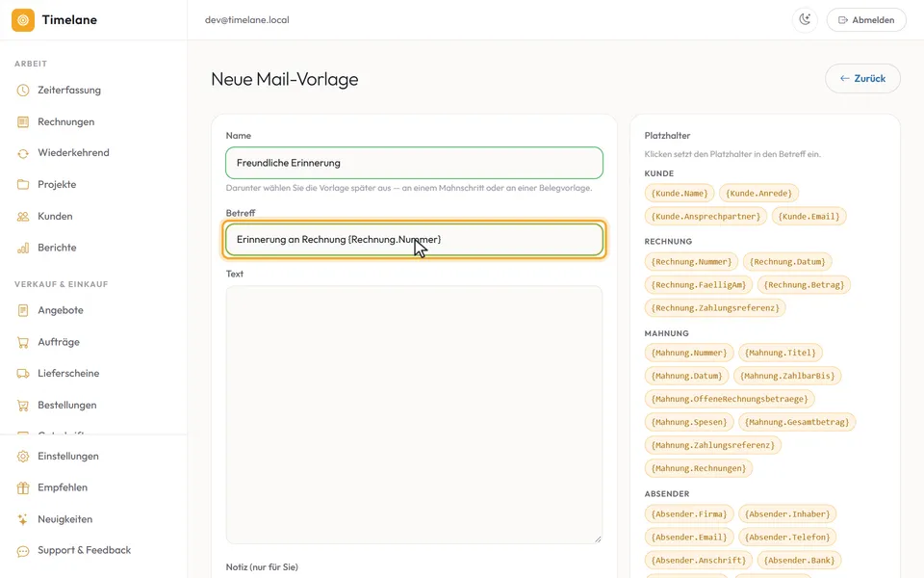Viewport: 924px width, 578px height.
Task: Add the {Kunde.Ansprechpartner} placeholder chip
Action: click(x=706, y=217)
